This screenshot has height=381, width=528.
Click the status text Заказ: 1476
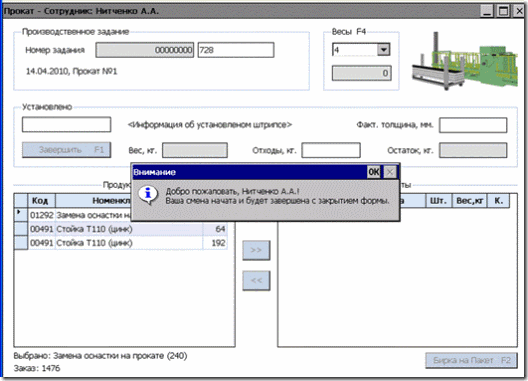pos(37,368)
